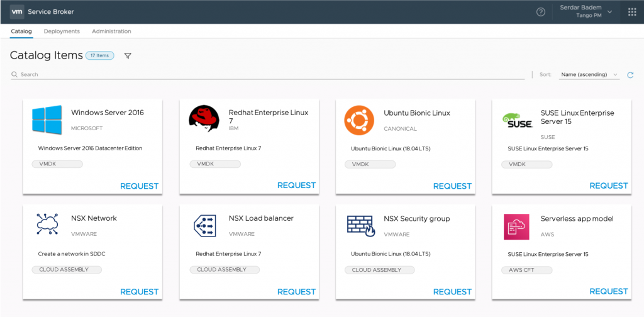The width and height of the screenshot is (644, 317).
Task: Click the filter funnel icon
Action: click(x=128, y=56)
